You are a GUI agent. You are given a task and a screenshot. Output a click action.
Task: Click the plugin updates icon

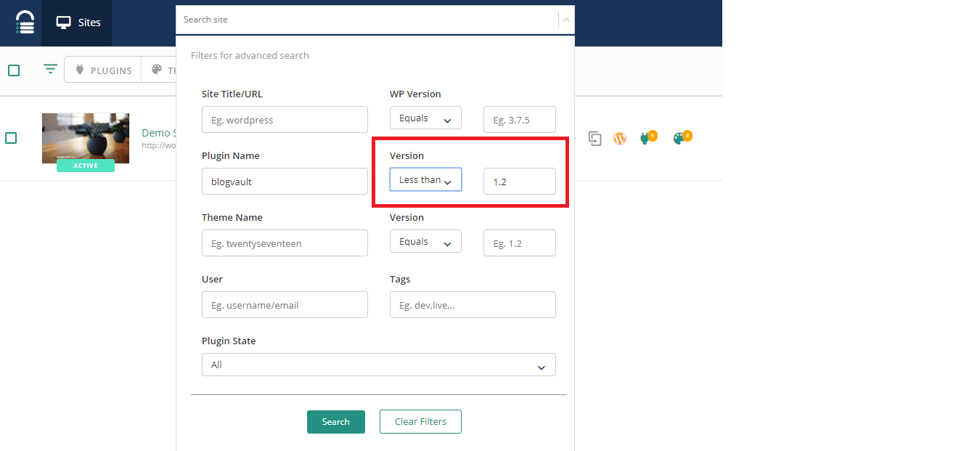pyautogui.click(x=646, y=137)
